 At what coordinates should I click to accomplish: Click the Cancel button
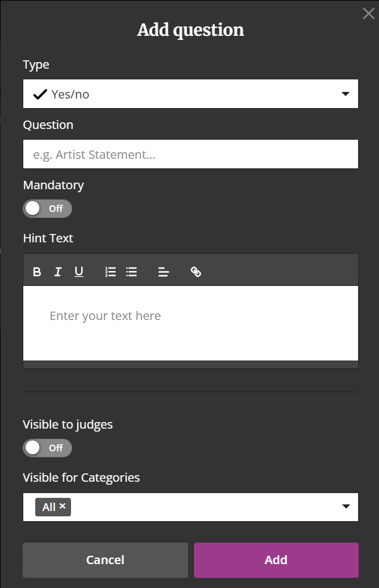[x=105, y=560]
